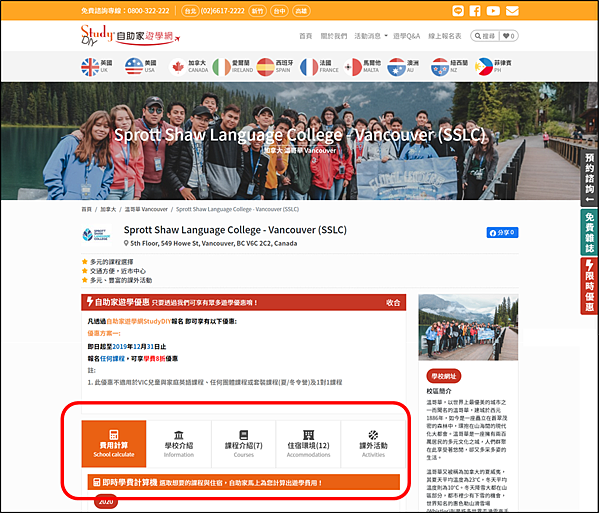
Task: Collapse the promotion panel with 收合
Action: pos(393,303)
